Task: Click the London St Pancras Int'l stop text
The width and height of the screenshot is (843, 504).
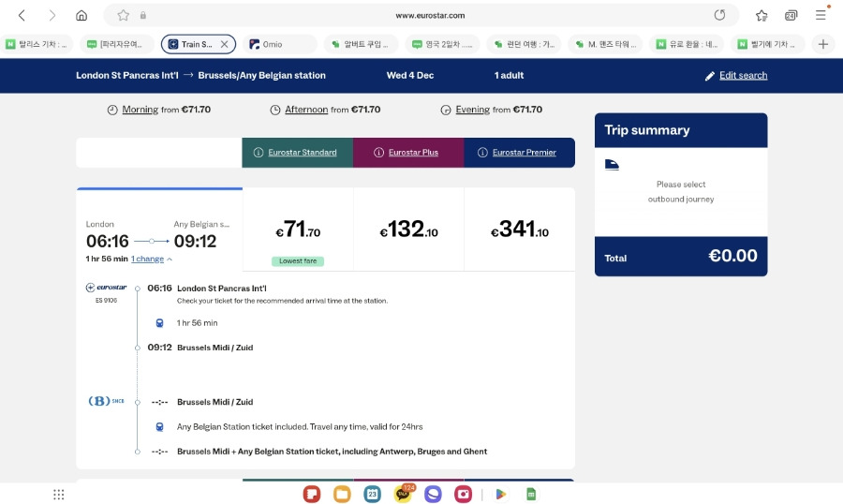Action: pos(222,289)
